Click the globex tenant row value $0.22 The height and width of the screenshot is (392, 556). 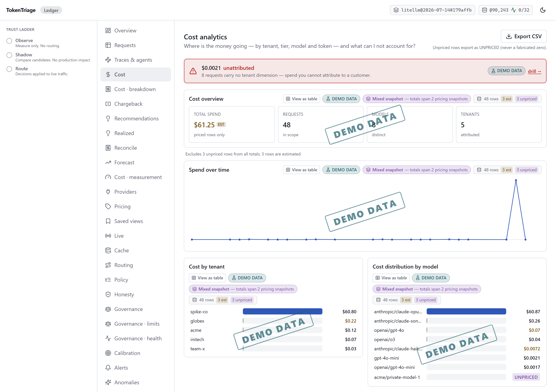click(350, 321)
